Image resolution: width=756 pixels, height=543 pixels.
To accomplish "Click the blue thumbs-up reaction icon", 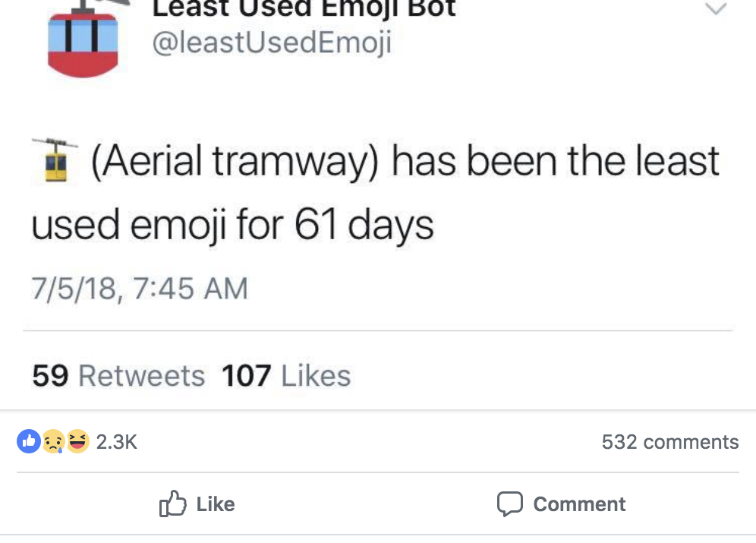I will point(29,442).
